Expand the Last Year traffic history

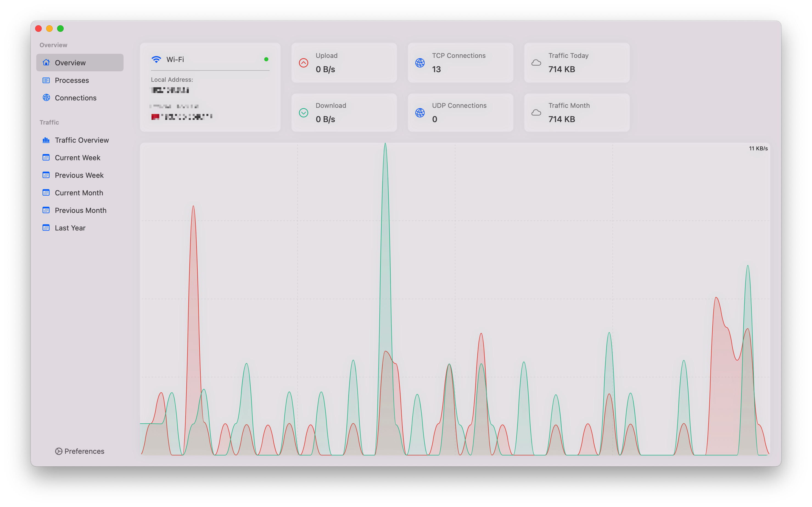coord(70,228)
